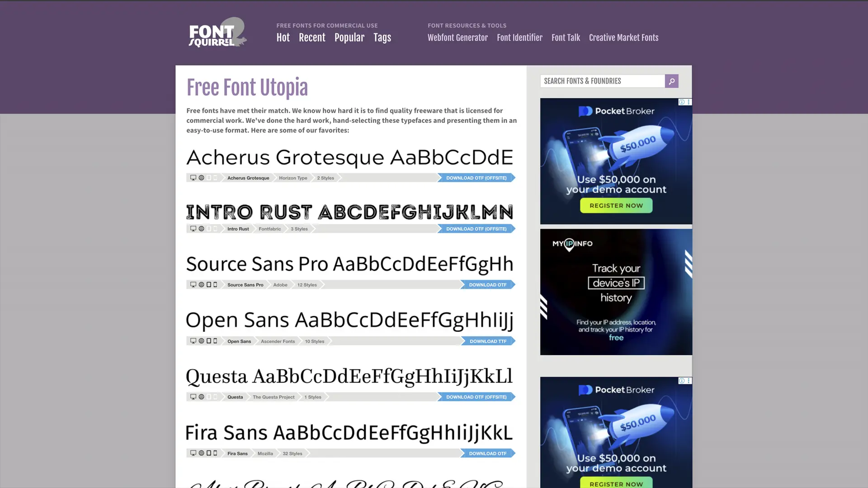The width and height of the screenshot is (868, 488).
Task: Click the Open Sans name tag
Action: (239, 341)
